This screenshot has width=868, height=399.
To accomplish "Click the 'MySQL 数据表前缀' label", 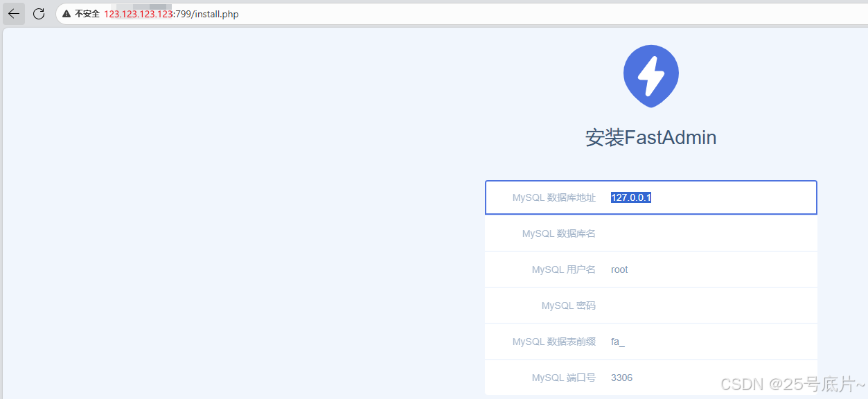I will pyautogui.click(x=554, y=342).
